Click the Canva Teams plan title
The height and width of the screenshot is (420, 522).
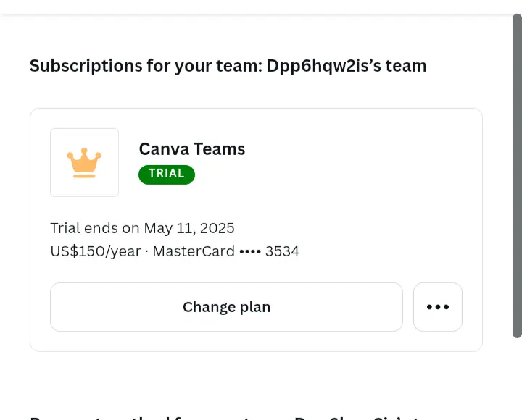click(192, 149)
